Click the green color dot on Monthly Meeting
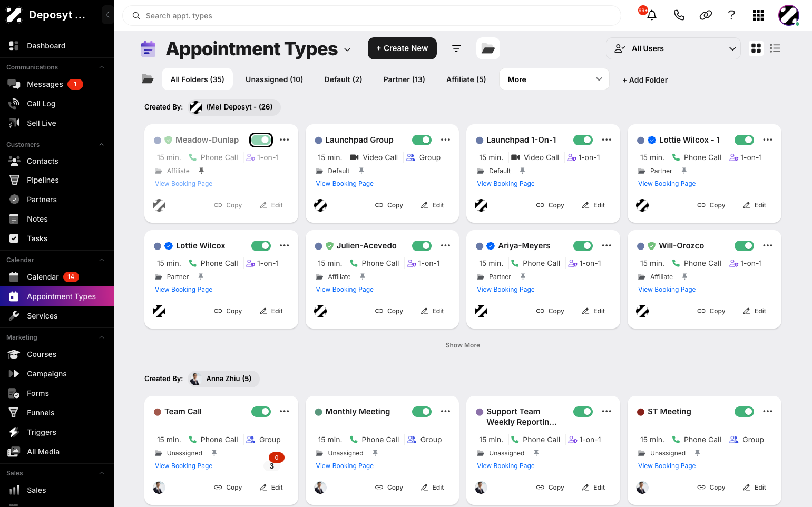The image size is (812, 507). [318, 412]
